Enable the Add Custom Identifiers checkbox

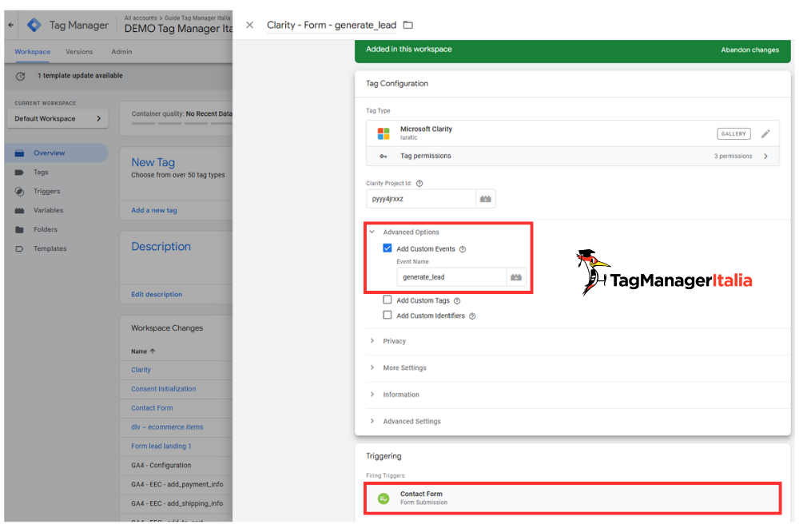pos(388,315)
